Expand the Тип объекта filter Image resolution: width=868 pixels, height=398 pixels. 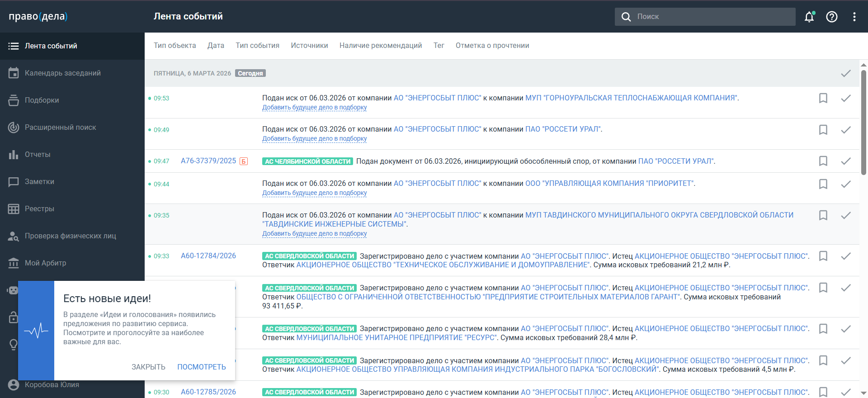coord(175,45)
